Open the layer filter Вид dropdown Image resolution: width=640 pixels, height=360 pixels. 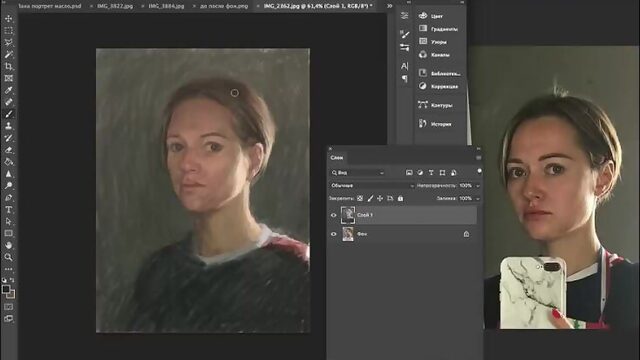(x=358, y=173)
